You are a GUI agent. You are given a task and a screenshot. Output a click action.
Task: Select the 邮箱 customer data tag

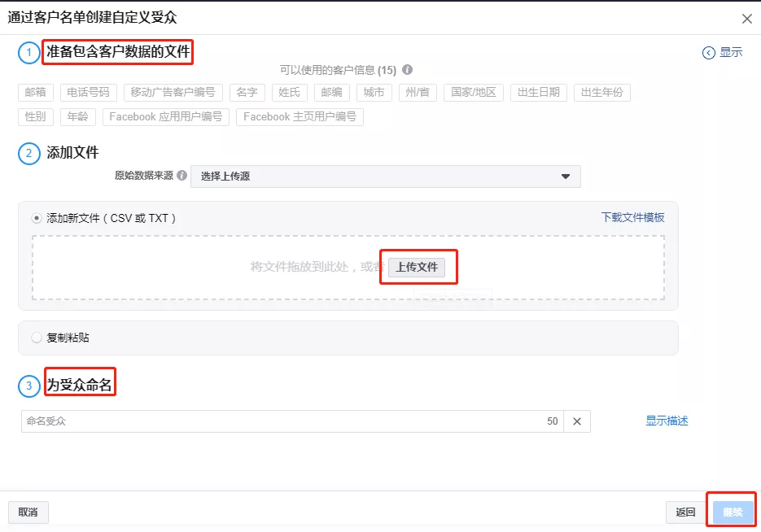point(35,92)
